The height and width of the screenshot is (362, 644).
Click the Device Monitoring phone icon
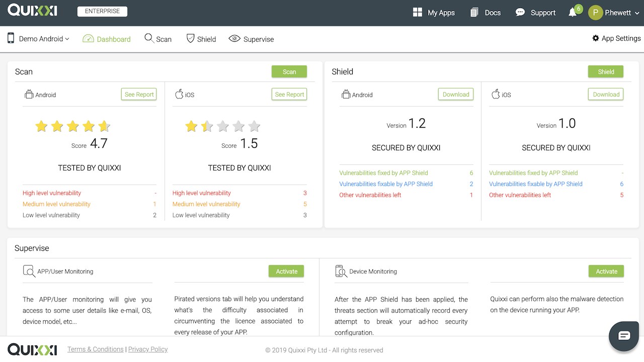(x=341, y=271)
